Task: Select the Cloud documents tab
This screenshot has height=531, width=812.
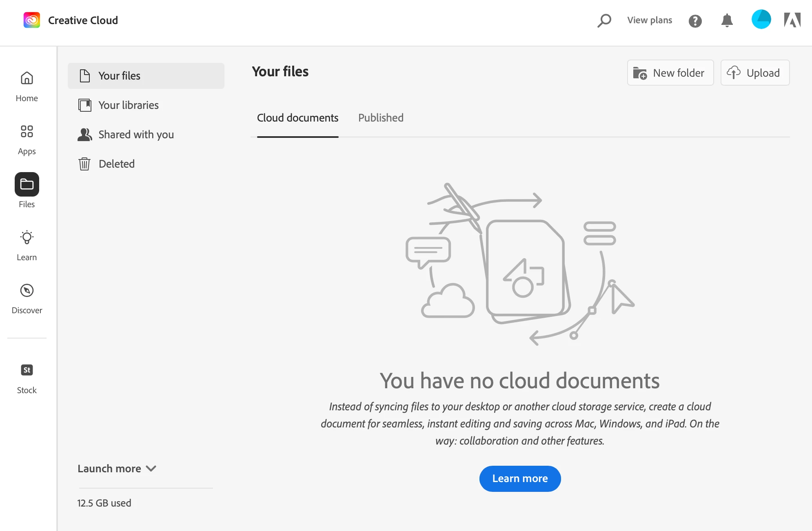Action: (x=297, y=118)
